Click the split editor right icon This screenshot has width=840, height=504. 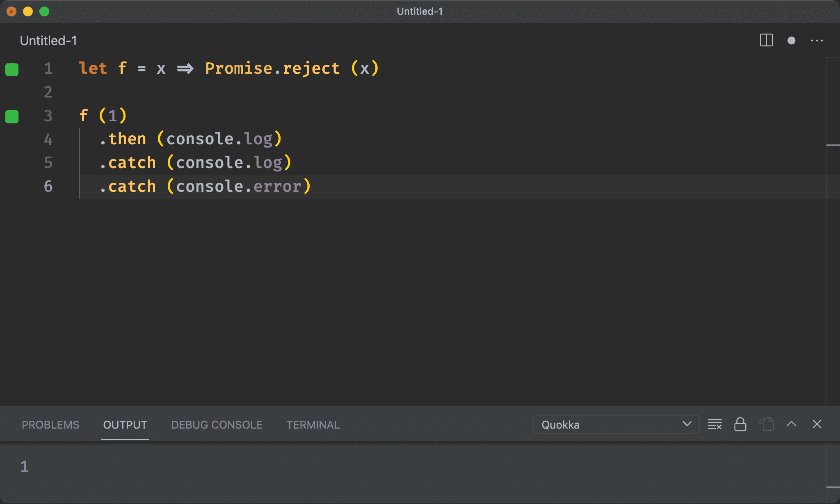pyautogui.click(x=766, y=40)
